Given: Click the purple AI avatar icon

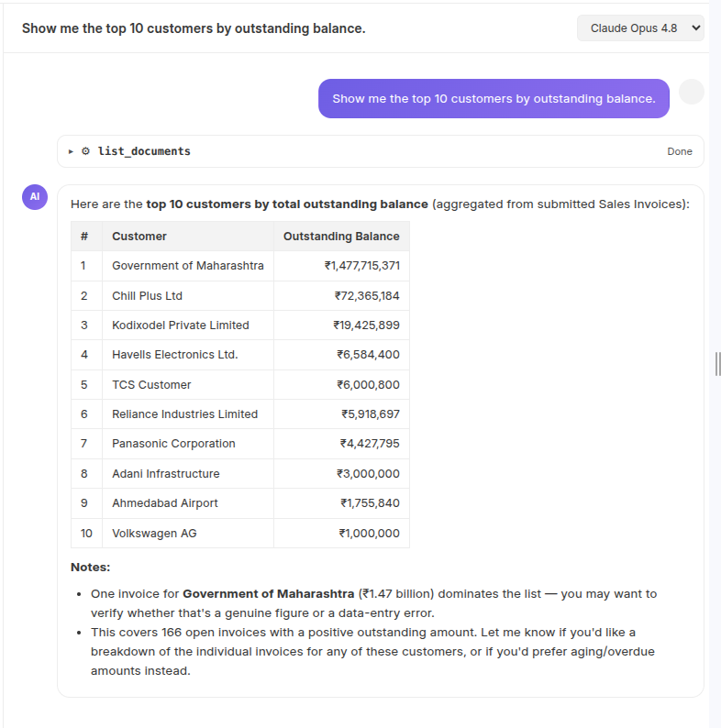Looking at the screenshot, I should pyautogui.click(x=35, y=197).
